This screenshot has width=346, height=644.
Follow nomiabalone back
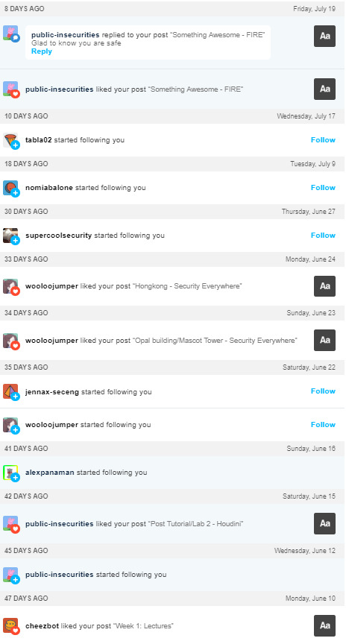coord(323,188)
